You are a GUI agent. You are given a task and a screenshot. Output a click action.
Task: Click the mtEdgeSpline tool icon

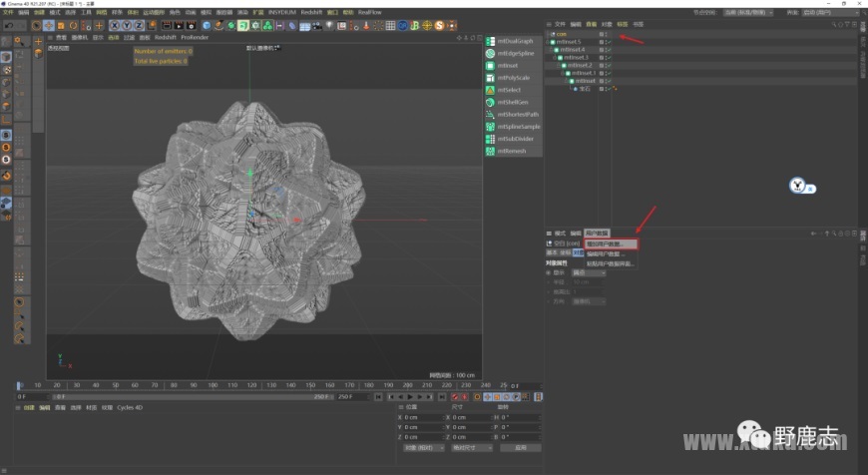click(x=490, y=53)
